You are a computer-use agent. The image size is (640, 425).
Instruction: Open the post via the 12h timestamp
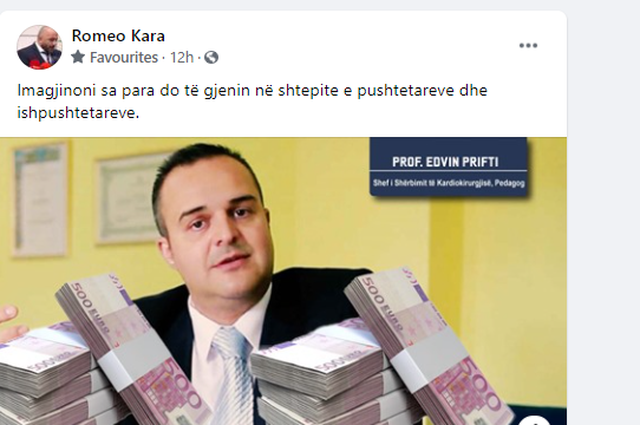point(182,58)
